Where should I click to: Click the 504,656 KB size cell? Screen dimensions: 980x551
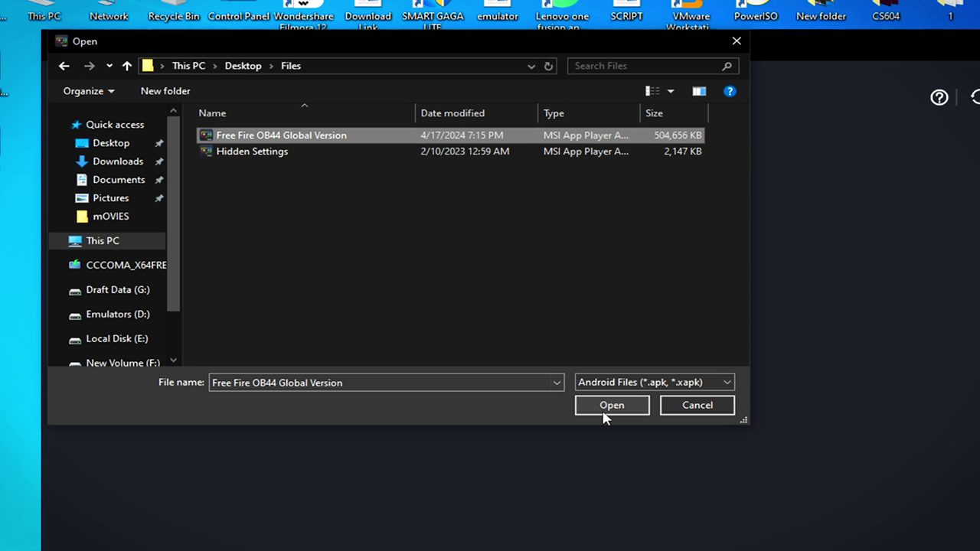click(678, 135)
